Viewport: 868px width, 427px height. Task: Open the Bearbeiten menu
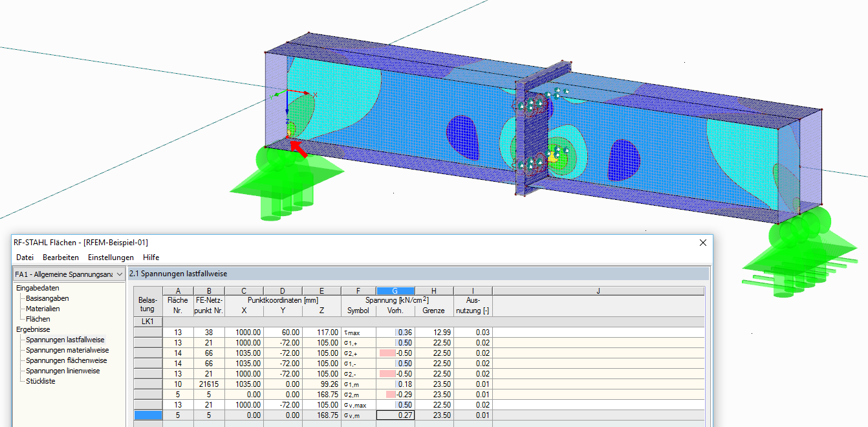point(60,257)
